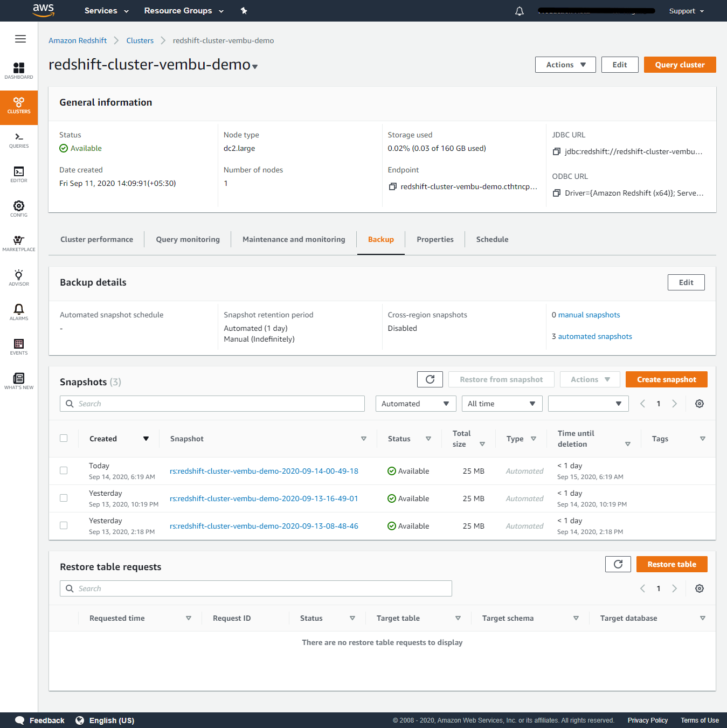
Task: Check the snapshot 2020-09-14-00-49-18 row
Action: click(x=64, y=470)
